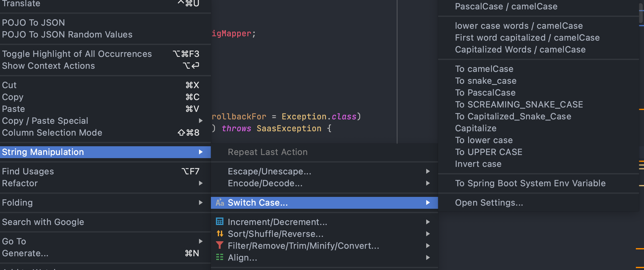
Task: Click the editor vertical scrollbar thumb
Action: point(641,13)
